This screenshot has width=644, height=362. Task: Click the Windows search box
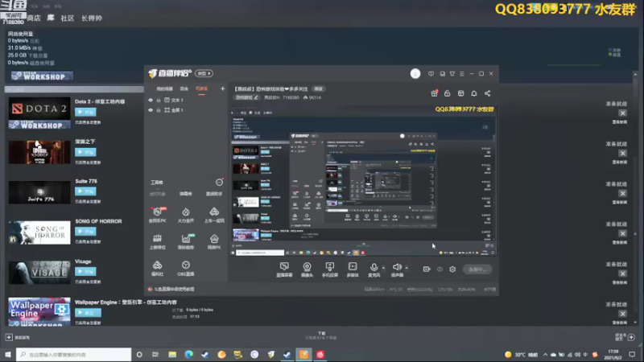[x=73, y=355]
